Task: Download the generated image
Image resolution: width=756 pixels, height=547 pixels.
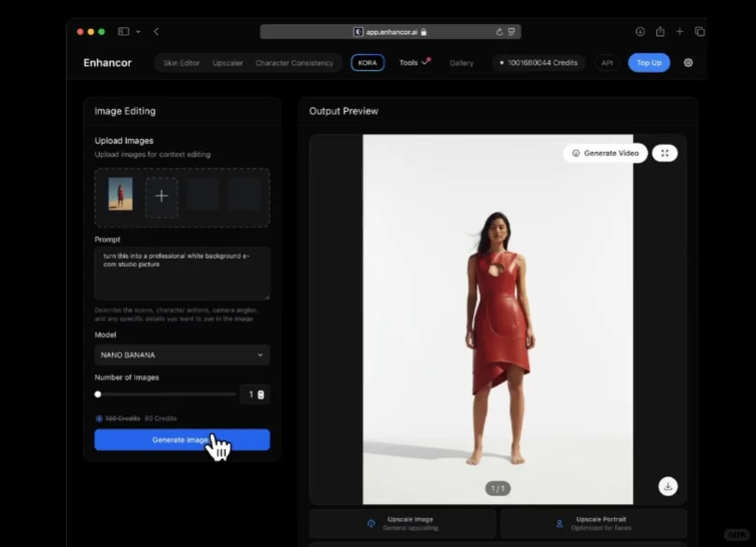Action: click(x=667, y=486)
